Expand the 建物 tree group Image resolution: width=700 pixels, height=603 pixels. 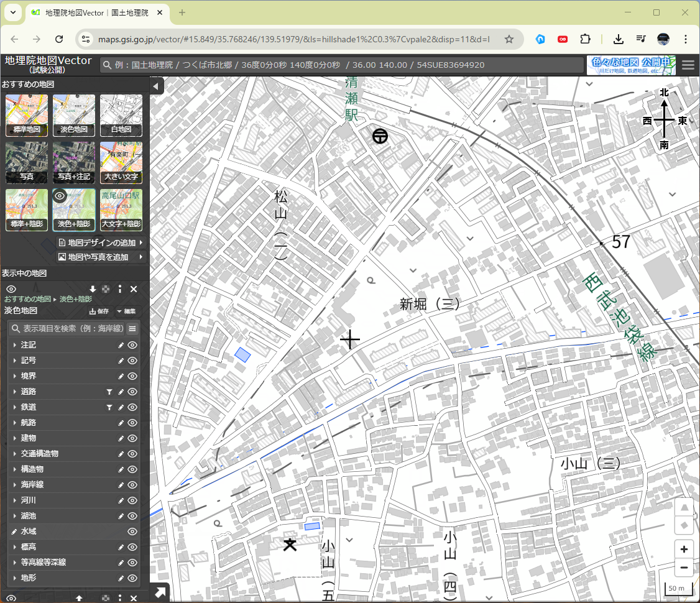pyautogui.click(x=15, y=438)
